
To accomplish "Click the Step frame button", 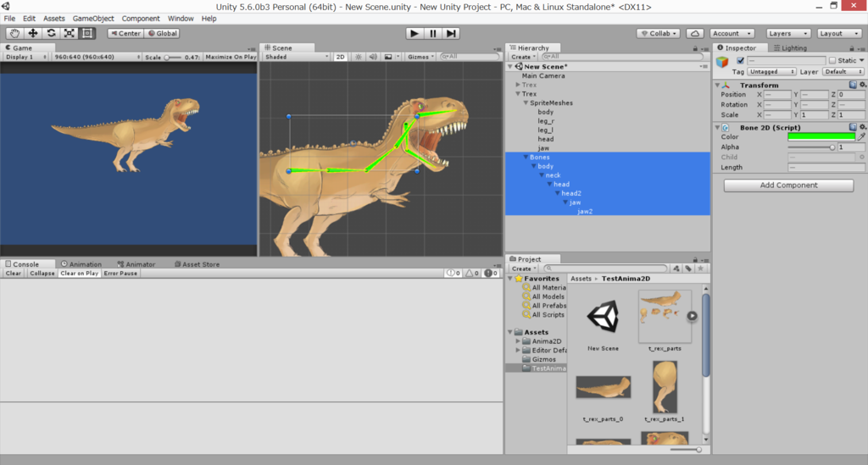I will 451,33.
